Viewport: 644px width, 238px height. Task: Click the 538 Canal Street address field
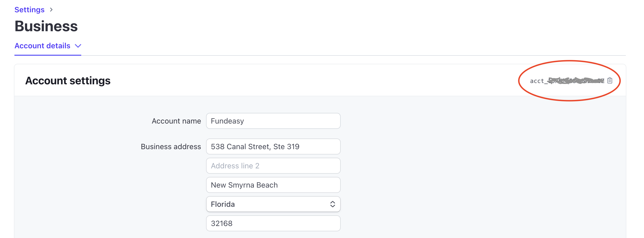coord(273,146)
